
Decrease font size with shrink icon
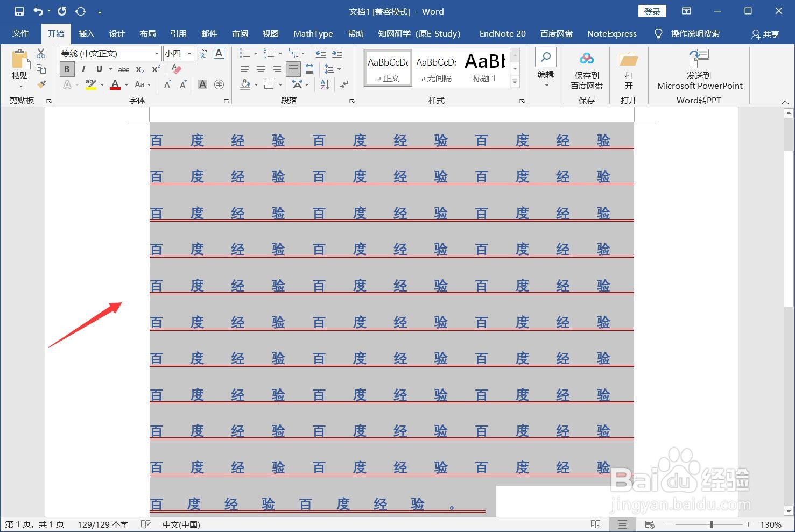click(x=183, y=84)
